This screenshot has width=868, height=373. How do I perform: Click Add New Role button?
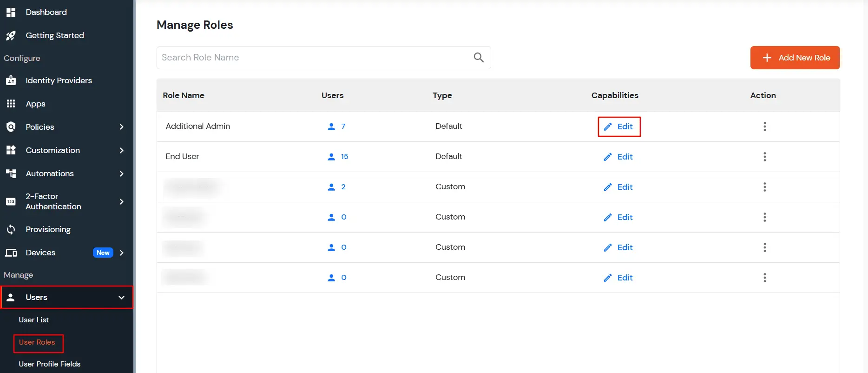click(795, 58)
